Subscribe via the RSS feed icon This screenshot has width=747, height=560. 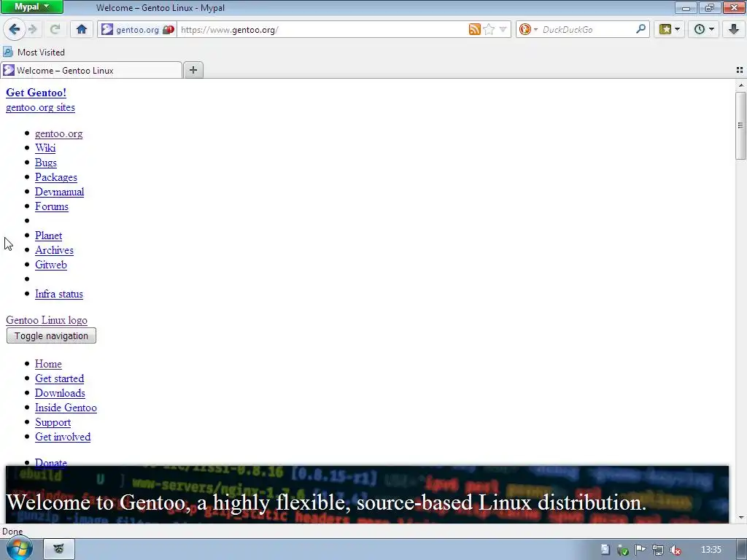click(474, 29)
